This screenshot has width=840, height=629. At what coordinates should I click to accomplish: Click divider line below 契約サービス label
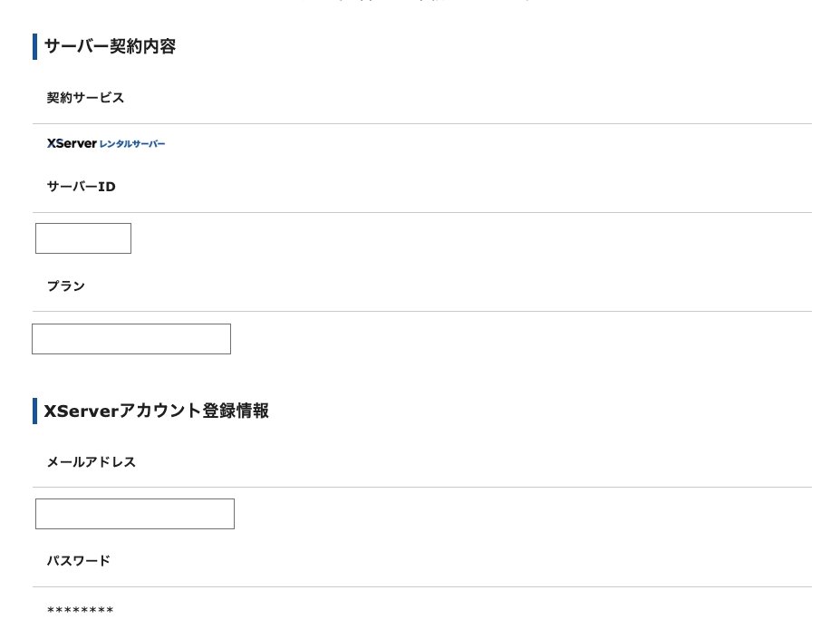tap(422, 123)
